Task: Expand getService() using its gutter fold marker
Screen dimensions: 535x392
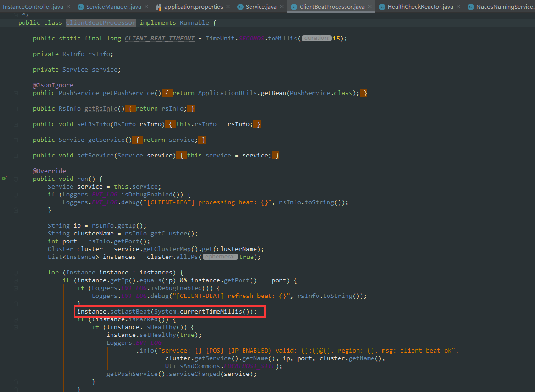Action: [16, 140]
